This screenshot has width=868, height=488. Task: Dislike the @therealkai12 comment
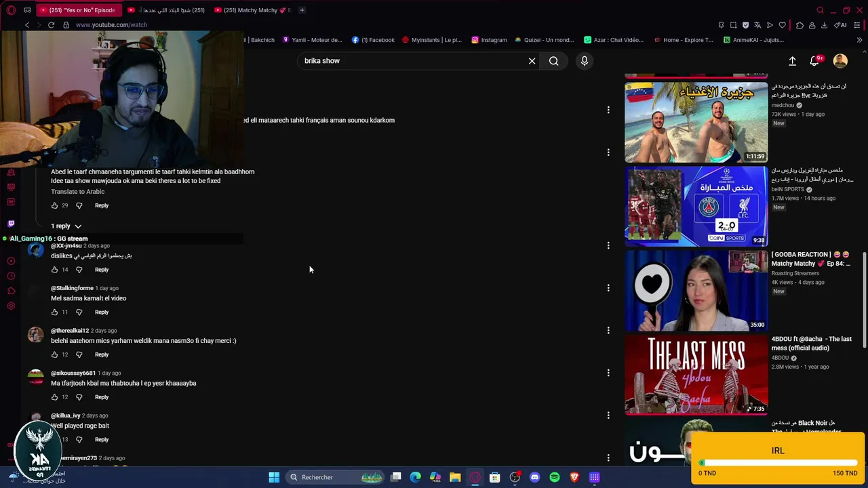(79, 354)
